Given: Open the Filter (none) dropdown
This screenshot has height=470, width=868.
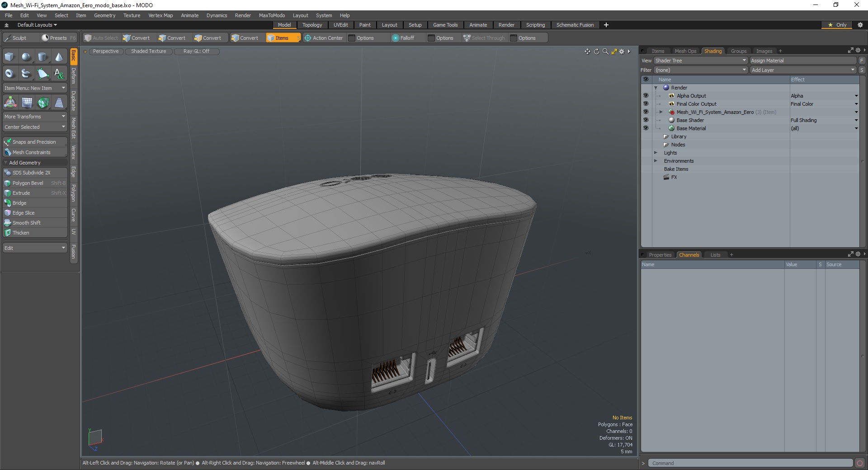Looking at the screenshot, I should [x=701, y=70].
